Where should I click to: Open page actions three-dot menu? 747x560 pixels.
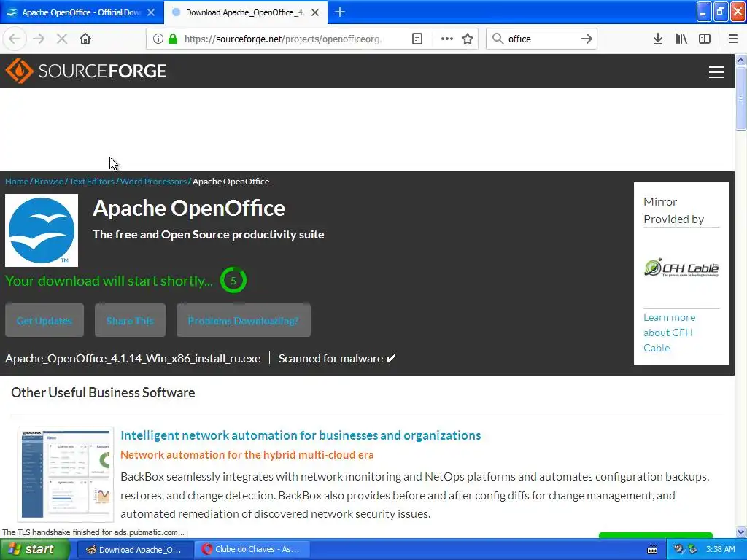point(447,39)
